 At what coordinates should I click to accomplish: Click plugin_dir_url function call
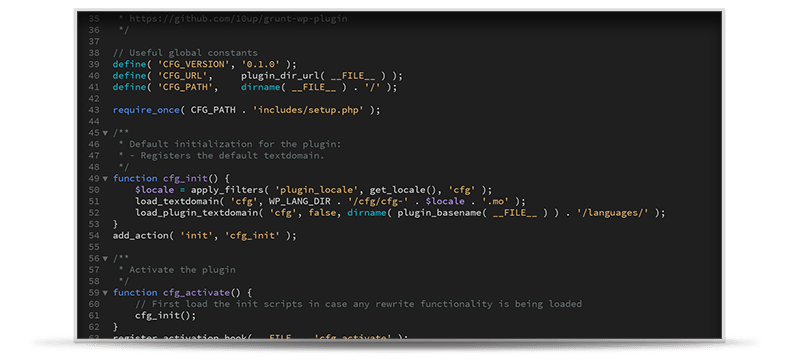point(283,75)
